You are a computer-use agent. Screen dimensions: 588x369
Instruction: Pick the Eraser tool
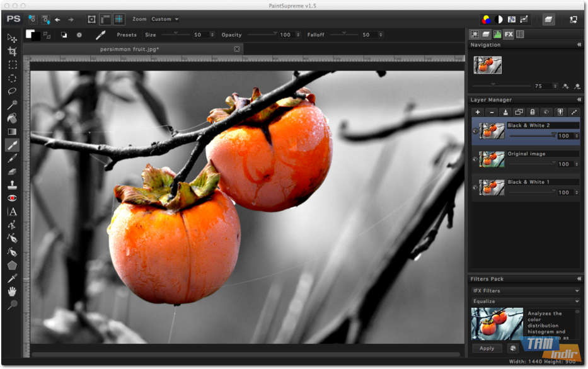pyautogui.click(x=12, y=171)
